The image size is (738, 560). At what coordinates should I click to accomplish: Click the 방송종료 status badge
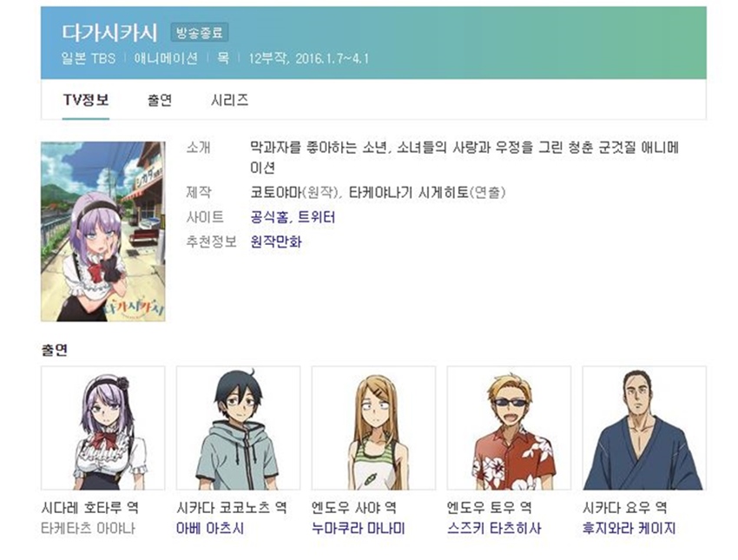200,33
